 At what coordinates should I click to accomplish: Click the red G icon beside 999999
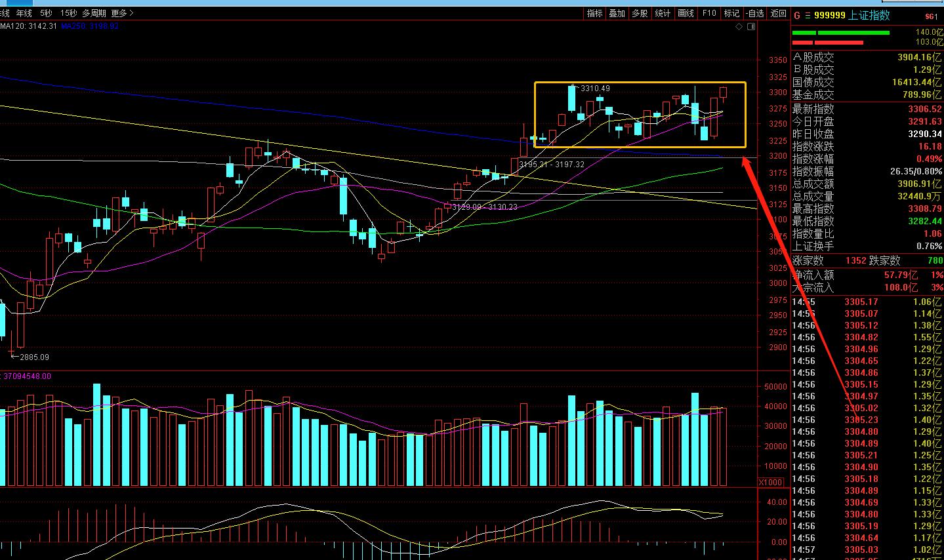[x=797, y=16]
